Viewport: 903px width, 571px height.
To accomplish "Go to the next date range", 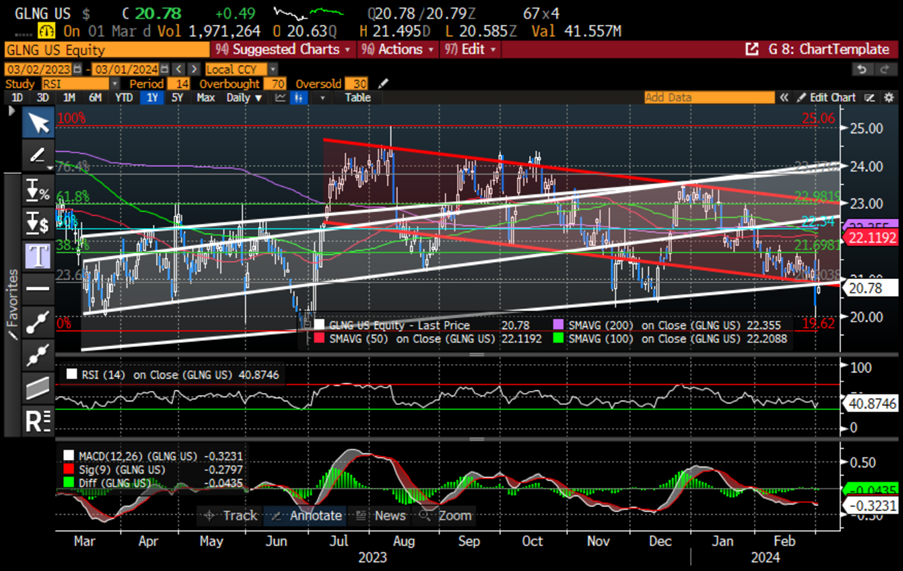I will coord(194,70).
